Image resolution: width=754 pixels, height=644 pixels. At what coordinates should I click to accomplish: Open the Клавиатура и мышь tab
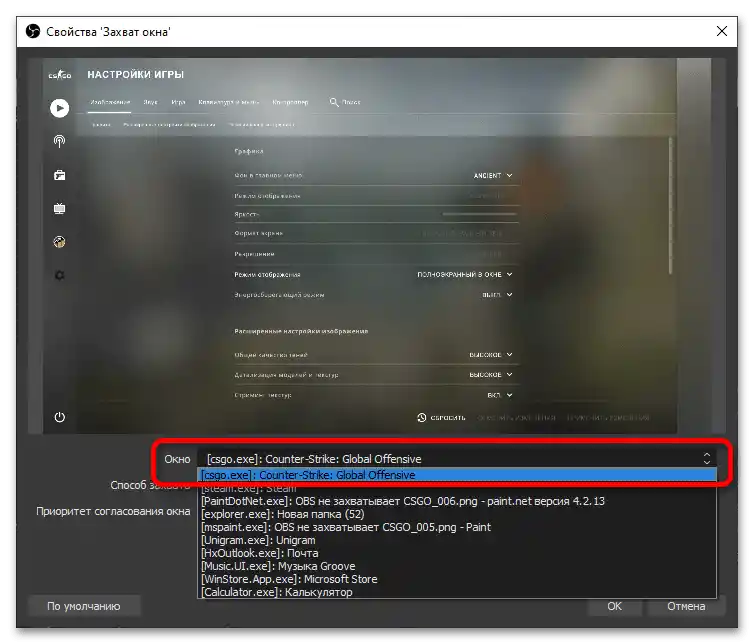coord(229,102)
